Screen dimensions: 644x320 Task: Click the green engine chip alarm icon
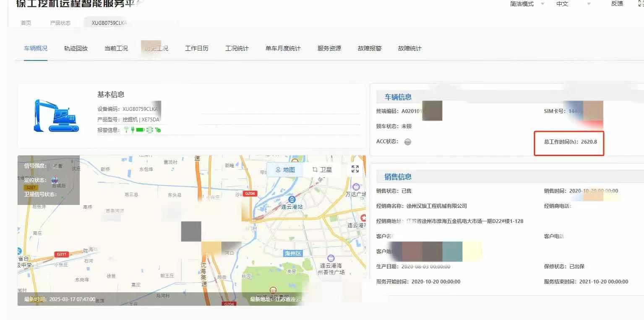tap(150, 130)
